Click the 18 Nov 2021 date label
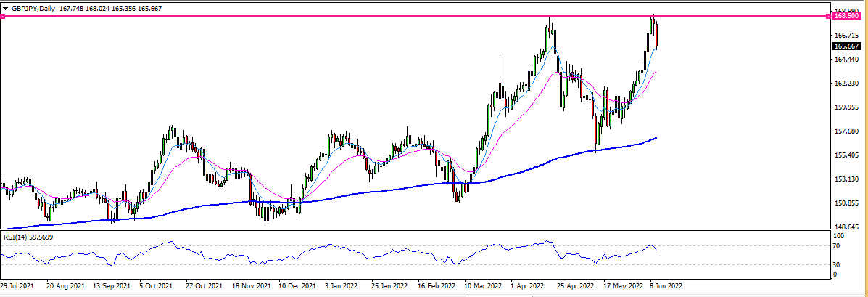 pyautogui.click(x=252, y=287)
